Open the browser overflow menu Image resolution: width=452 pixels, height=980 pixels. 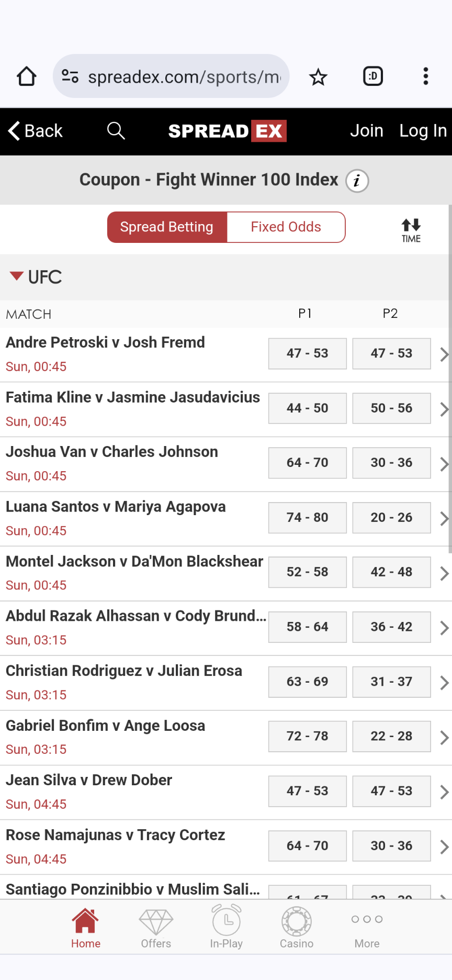click(x=425, y=76)
